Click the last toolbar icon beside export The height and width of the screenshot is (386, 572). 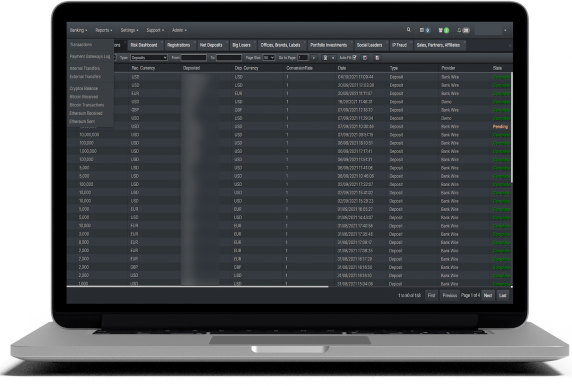coord(377,58)
